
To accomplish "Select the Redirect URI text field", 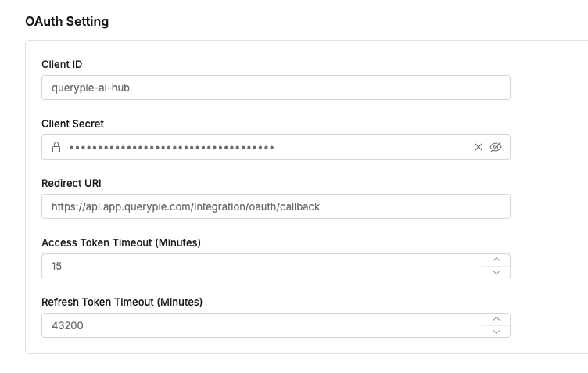I will pyautogui.click(x=275, y=206).
